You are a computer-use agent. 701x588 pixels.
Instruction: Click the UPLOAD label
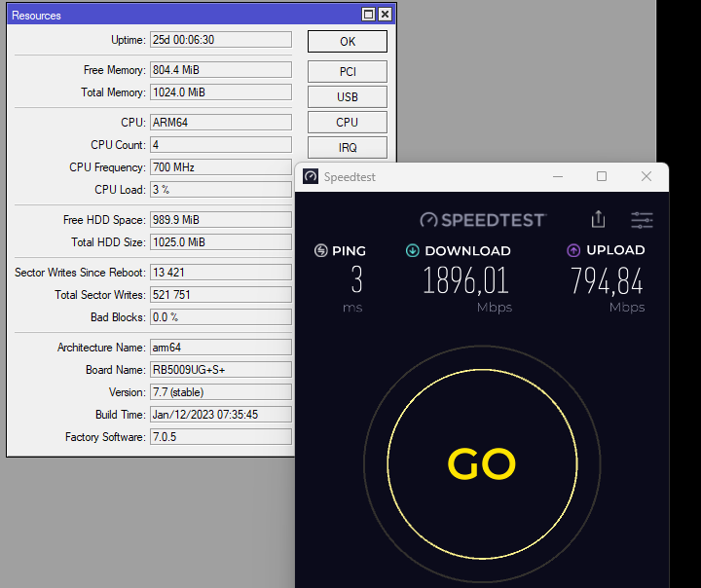pyautogui.click(x=615, y=250)
